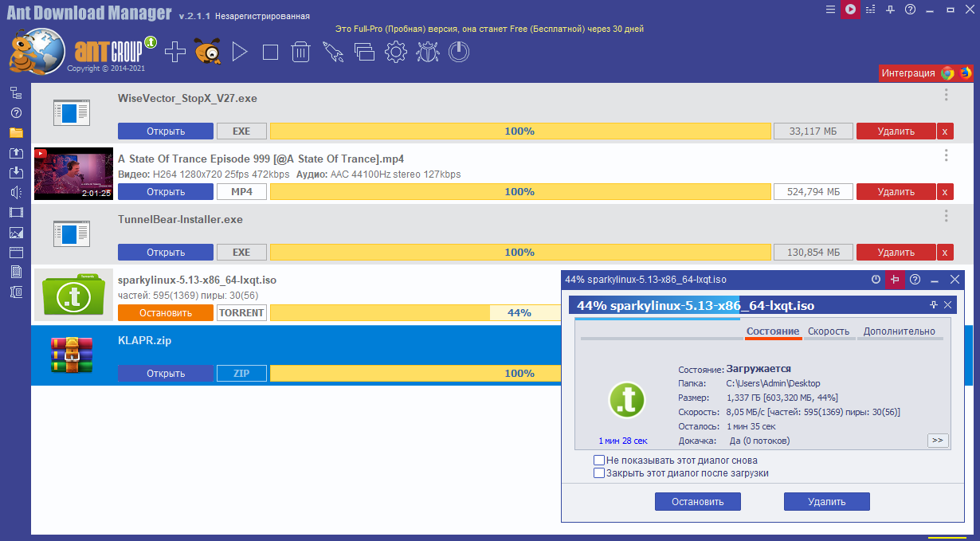Select the download arrow sidebar filter
Viewport: 980px width, 541px height.
[x=16, y=173]
